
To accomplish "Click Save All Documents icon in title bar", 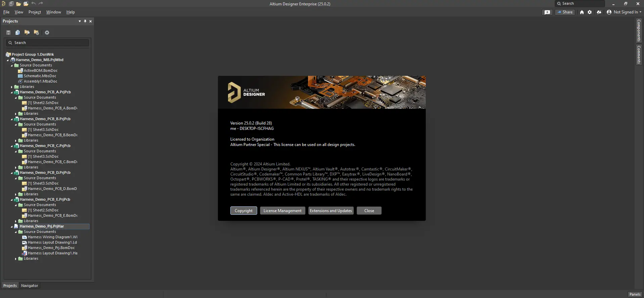I will pyautogui.click(x=11, y=4).
